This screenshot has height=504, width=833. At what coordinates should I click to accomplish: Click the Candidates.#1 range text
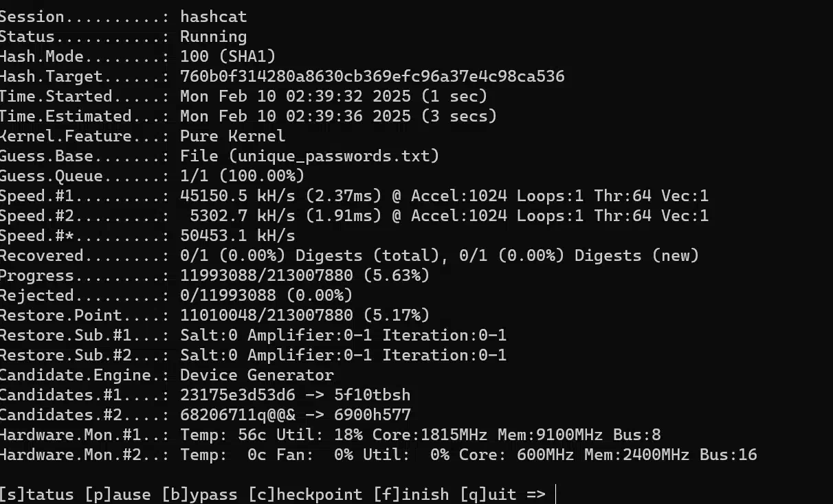[295, 395]
